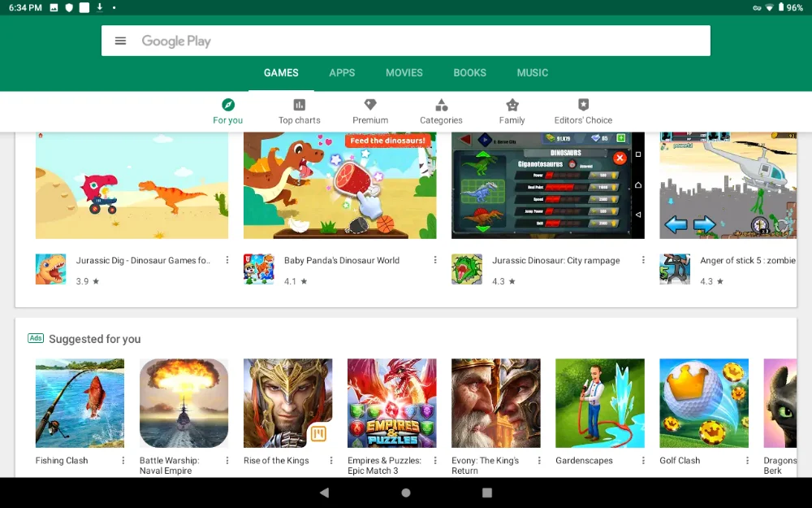Tap the Jurassic Dig app icon
Image resolution: width=812 pixels, height=508 pixels.
click(50, 269)
